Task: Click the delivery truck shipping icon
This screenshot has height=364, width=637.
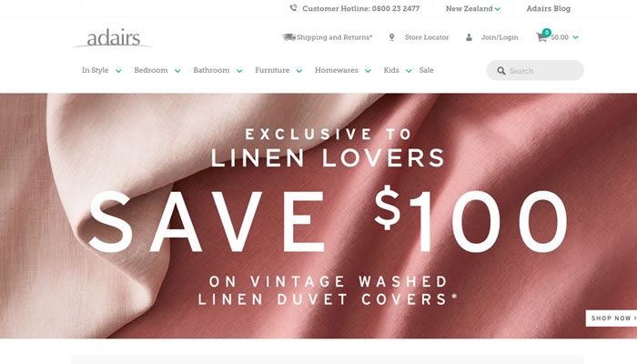Action: 288,37
